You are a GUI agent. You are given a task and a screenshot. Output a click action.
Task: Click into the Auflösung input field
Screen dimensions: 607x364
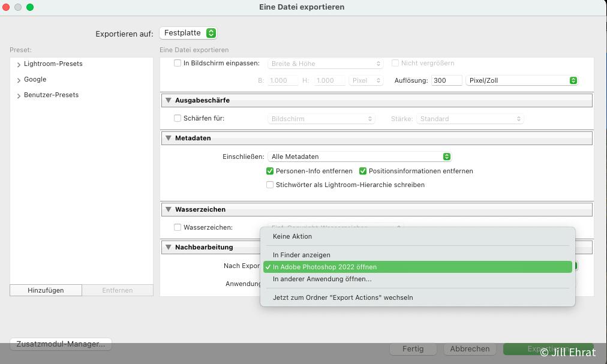pos(446,80)
